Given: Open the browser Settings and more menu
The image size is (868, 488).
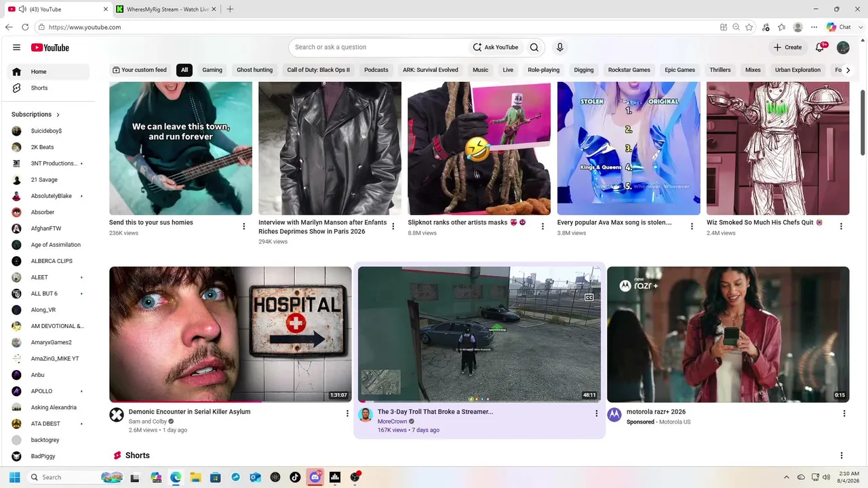Looking at the screenshot, I should tap(814, 27).
